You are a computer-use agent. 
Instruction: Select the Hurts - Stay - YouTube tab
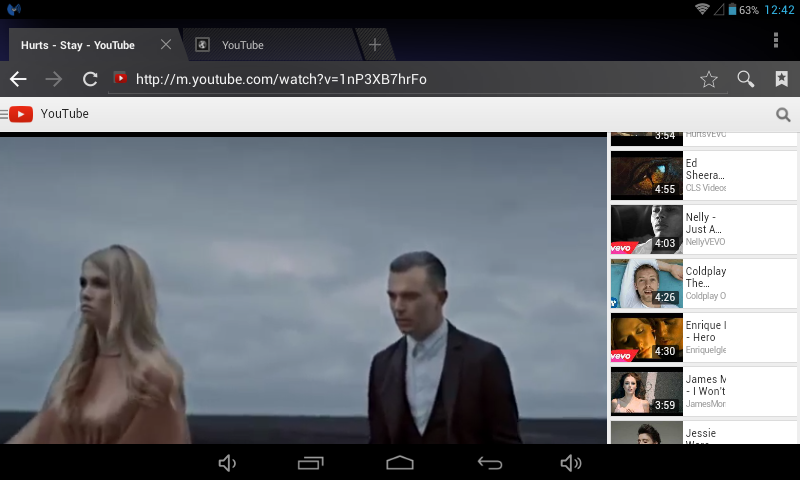[x=78, y=45]
